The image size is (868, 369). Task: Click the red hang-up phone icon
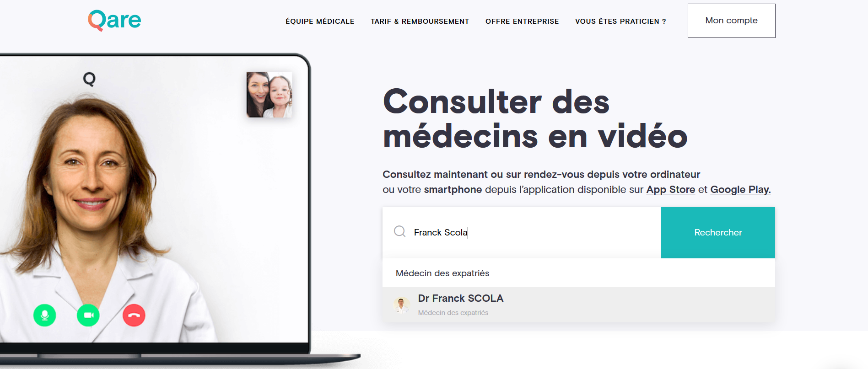134,316
